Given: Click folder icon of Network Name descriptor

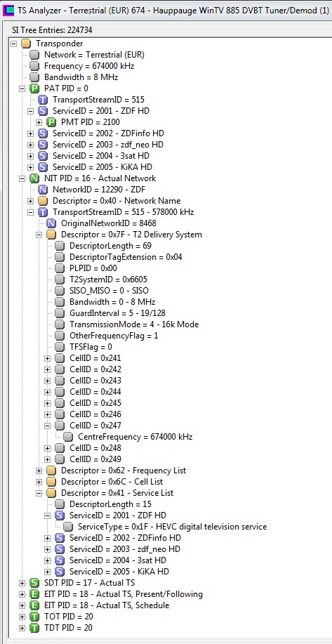Looking at the screenshot, I should click(43, 201).
